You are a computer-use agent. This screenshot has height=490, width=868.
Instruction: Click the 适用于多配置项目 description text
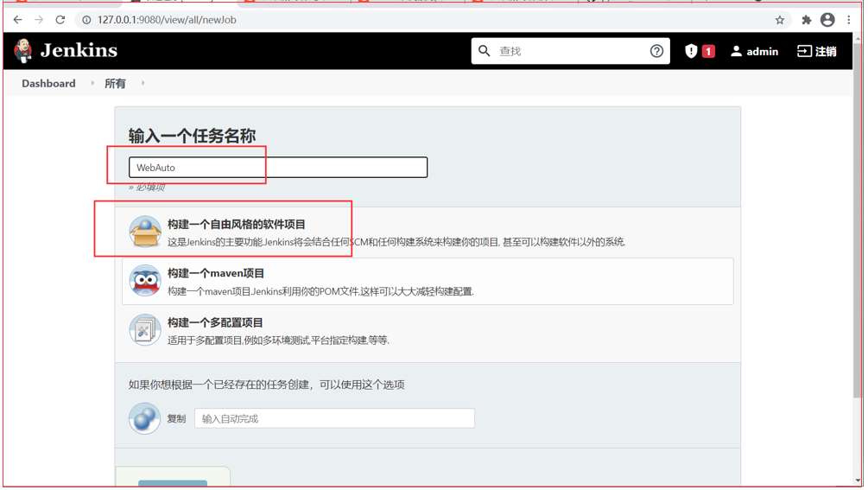278,340
